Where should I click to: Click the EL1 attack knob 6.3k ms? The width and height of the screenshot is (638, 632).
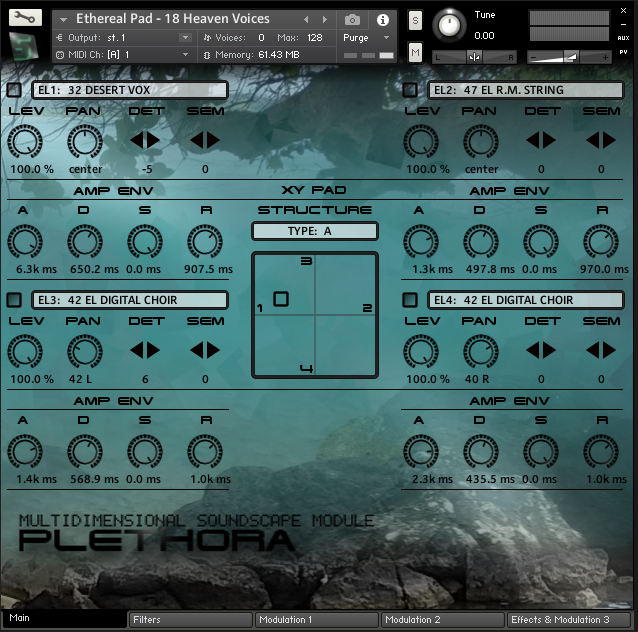(25, 241)
